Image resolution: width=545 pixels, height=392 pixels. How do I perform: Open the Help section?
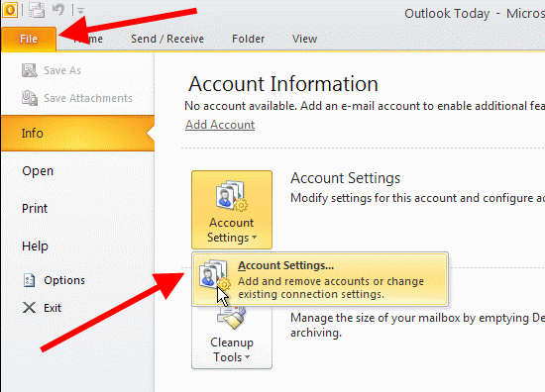(35, 246)
